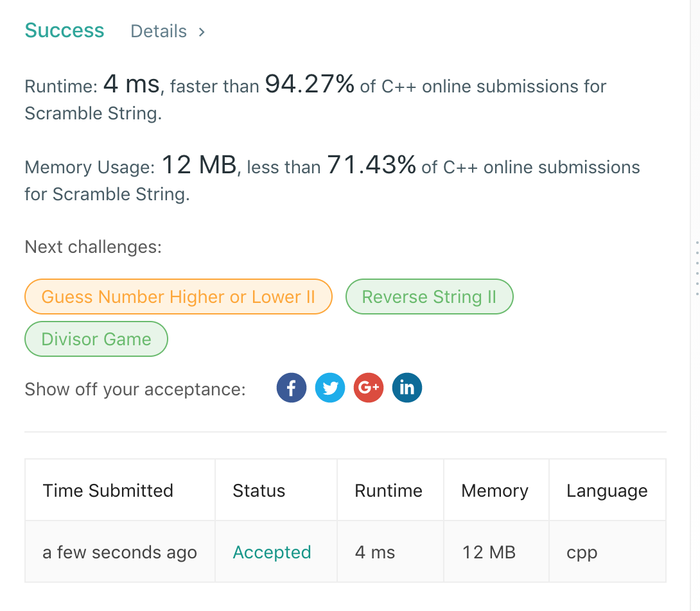The height and width of the screenshot is (611, 700).
Task: Share acceptance on Facebook icon
Action: [x=291, y=388]
